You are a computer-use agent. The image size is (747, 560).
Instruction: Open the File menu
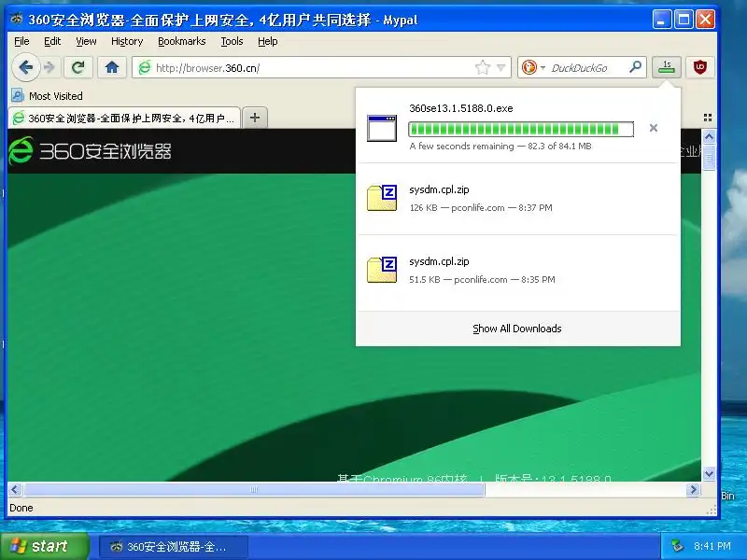(x=21, y=41)
